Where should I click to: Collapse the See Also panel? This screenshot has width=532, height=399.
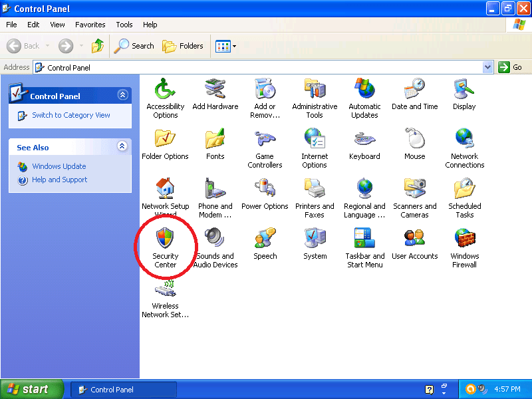[x=122, y=147]
